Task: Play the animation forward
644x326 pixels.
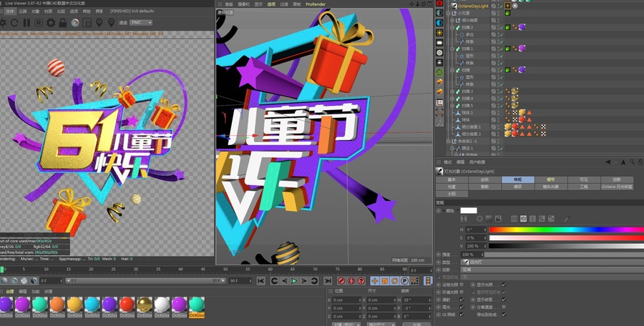Action: click(x=294, y=281)
